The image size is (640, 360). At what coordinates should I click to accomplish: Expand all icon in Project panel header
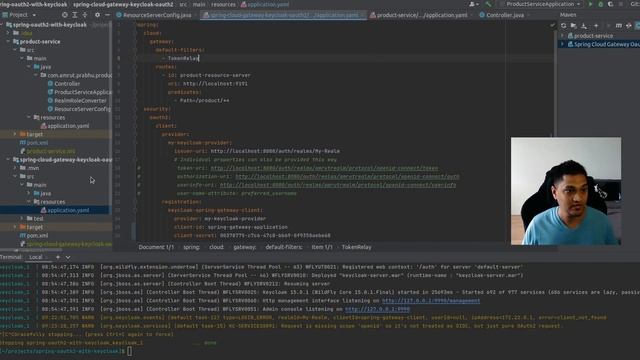click(x=75, y=15)
